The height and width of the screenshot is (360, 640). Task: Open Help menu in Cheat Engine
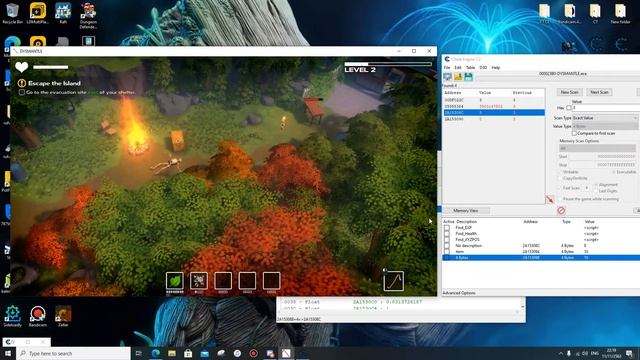click(x=496, y=67)
